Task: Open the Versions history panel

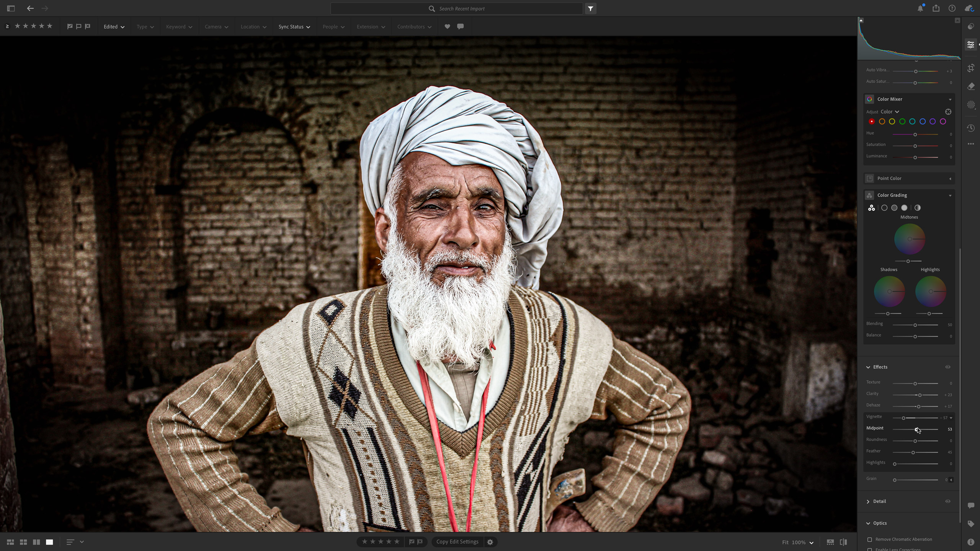Action: (971, 128)
